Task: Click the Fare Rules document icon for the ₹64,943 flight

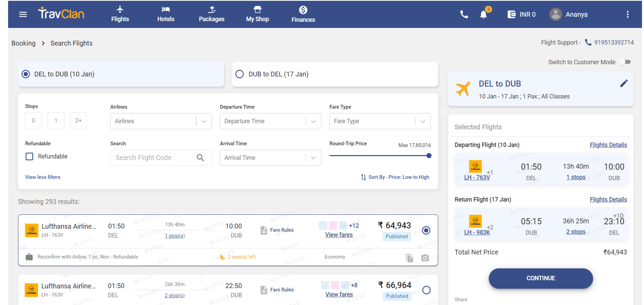Action: coord(264,230)
